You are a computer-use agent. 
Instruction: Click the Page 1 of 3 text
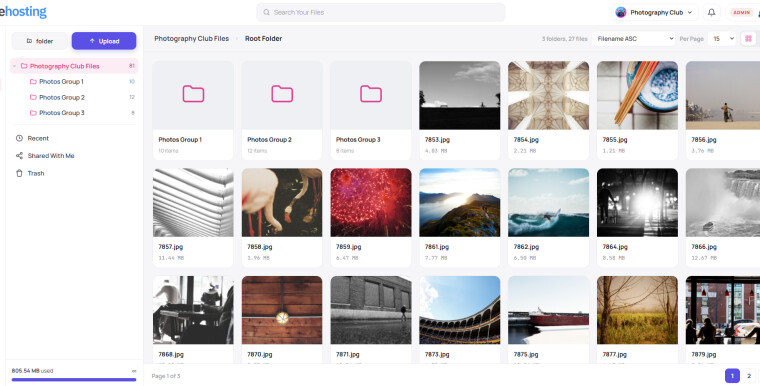(166, 376)
